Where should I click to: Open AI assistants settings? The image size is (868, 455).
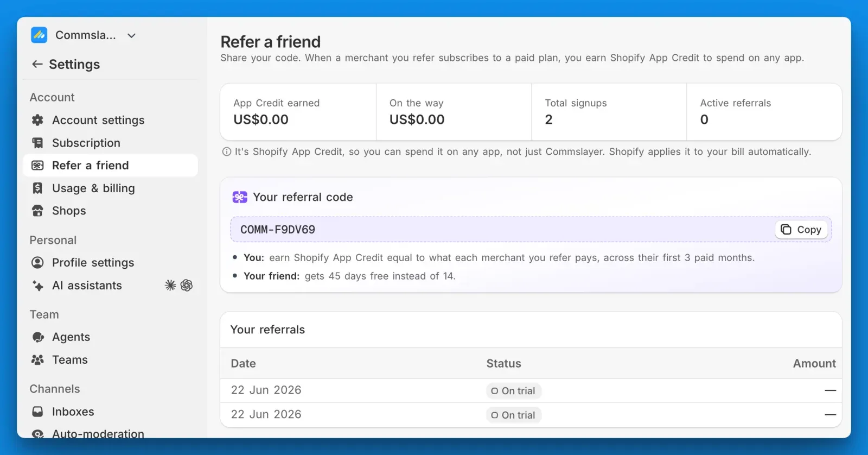87,286
